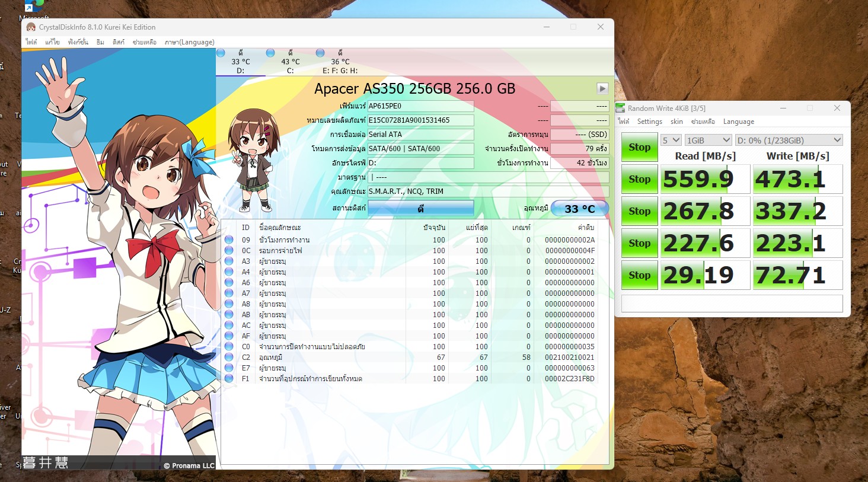Click the status icon of attribute 09

(x=229, y=240)
